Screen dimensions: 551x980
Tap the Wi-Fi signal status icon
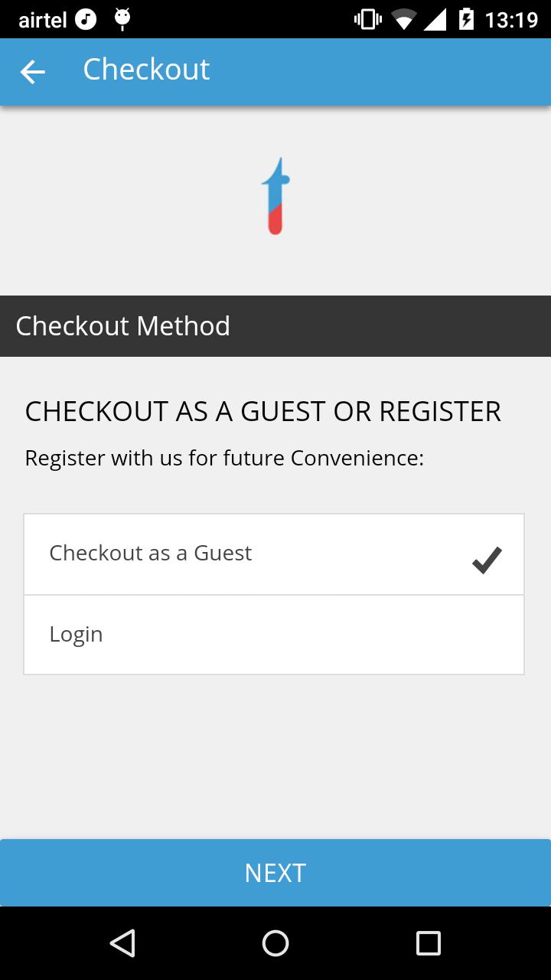pyautogui.click(x=403, y=20)
